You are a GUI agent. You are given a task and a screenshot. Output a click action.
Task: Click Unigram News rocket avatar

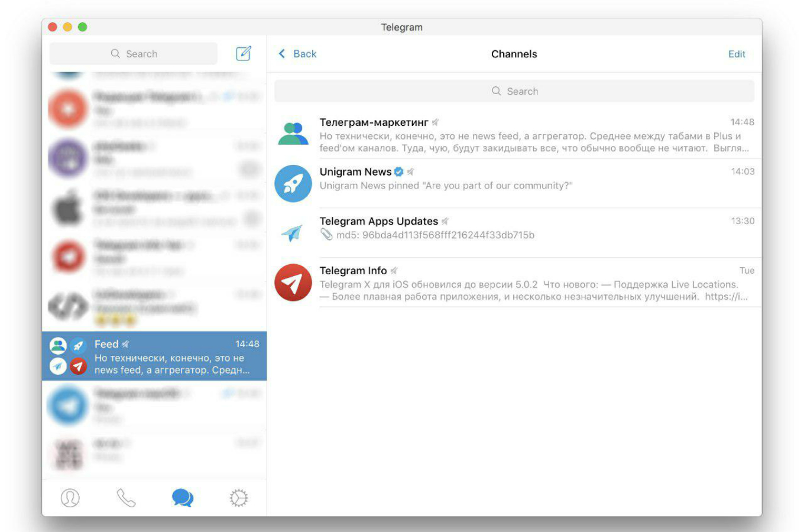tap(293, 184)
